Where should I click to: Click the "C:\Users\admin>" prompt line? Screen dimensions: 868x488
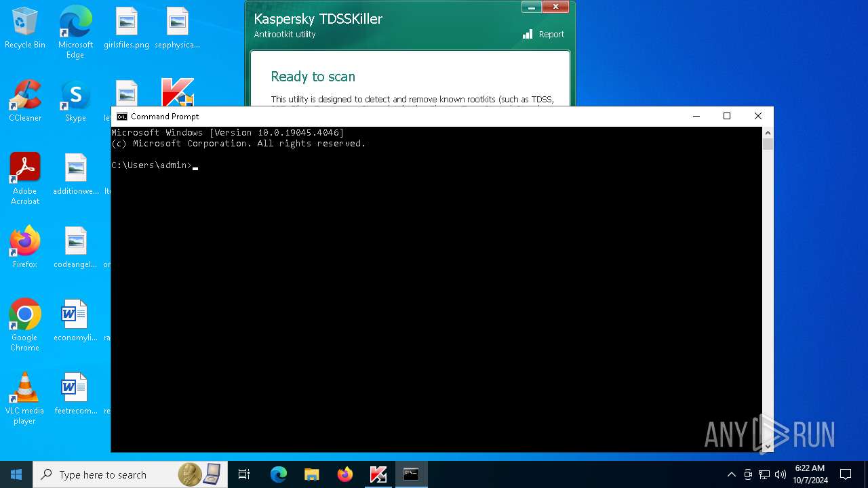[x=152, y=165]
